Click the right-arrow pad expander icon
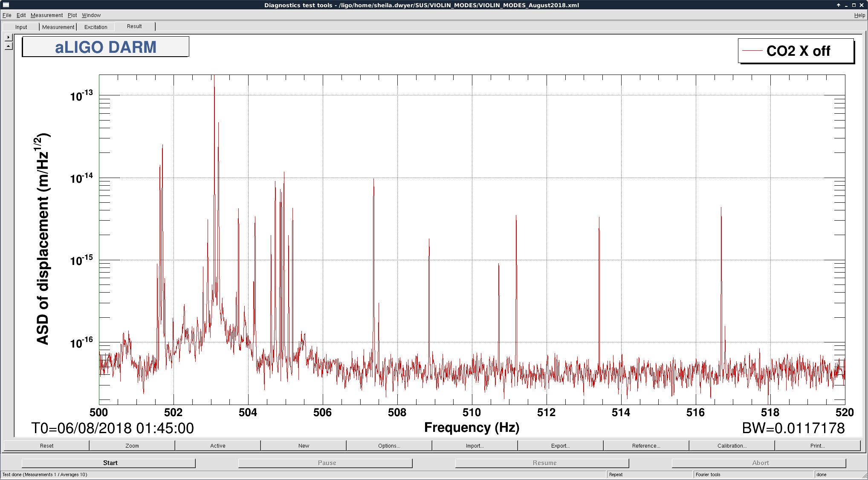This screenshot has width=868, height=480. (9, 37)
